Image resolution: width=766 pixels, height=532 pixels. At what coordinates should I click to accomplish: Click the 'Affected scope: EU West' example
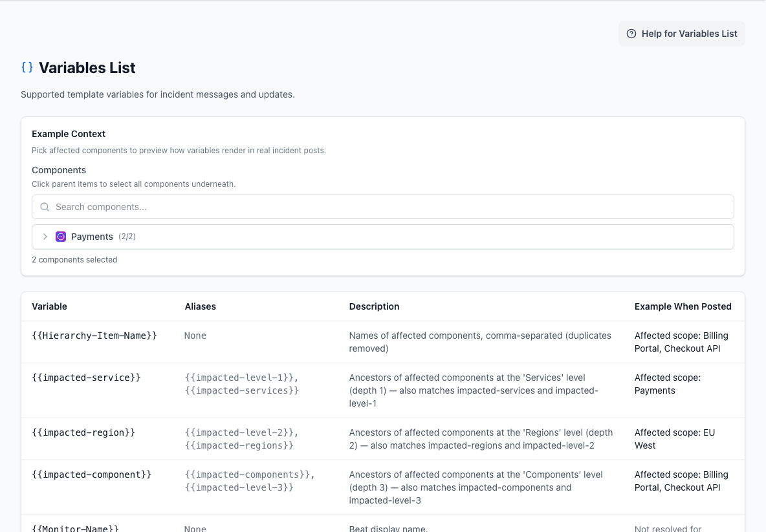pyautogui.click(x=675, y=439)
